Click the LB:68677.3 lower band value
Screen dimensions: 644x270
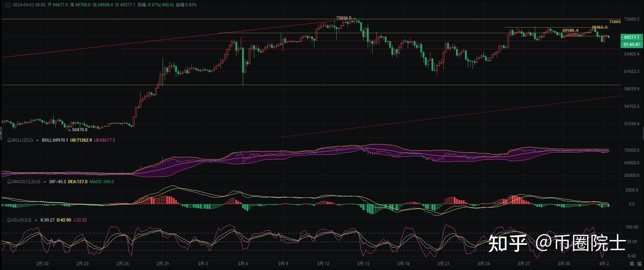[104, 140]
